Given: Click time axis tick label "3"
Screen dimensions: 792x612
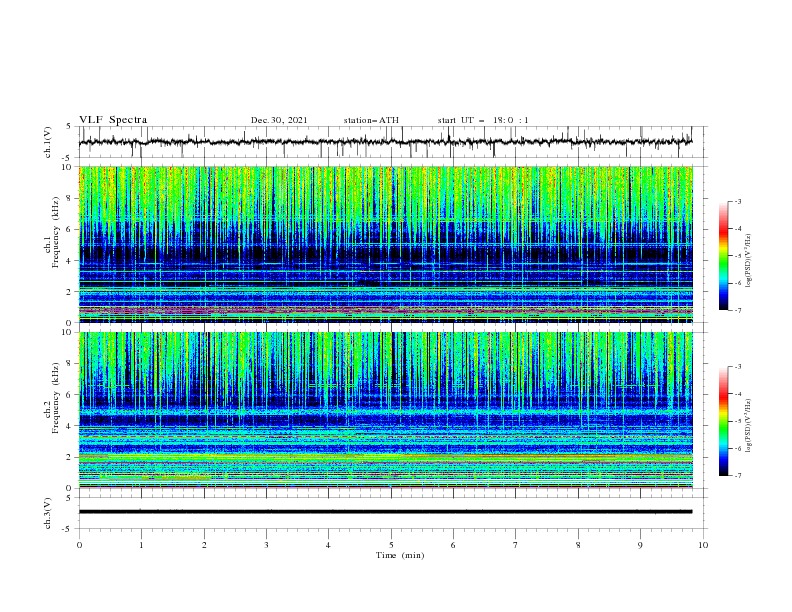Looking at the screenshot, I should pyautogui.click(x=266, y=545).
